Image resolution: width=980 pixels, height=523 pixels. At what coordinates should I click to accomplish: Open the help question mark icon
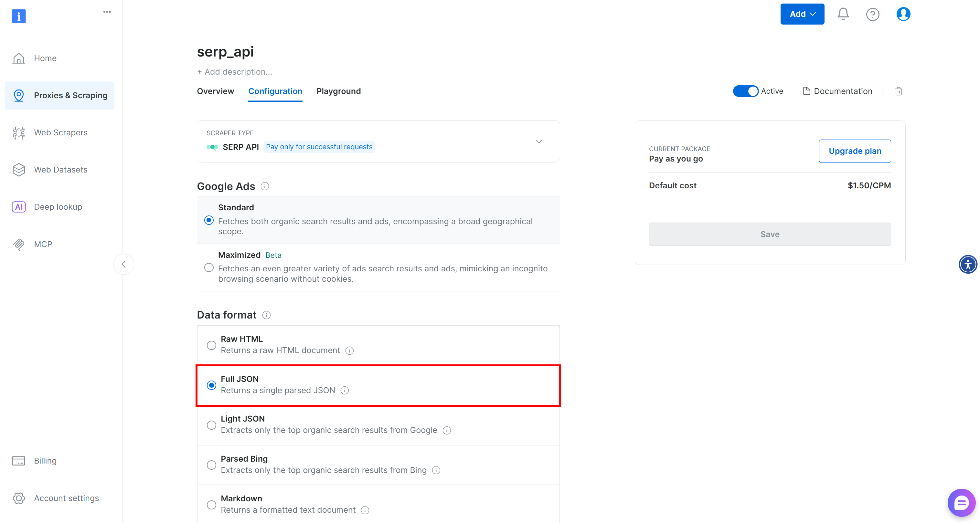(x=873, y=14)
